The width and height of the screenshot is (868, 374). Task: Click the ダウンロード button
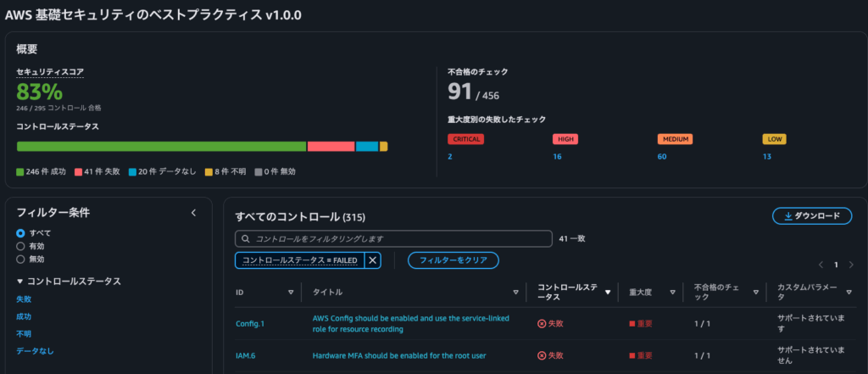coord(811,216)
